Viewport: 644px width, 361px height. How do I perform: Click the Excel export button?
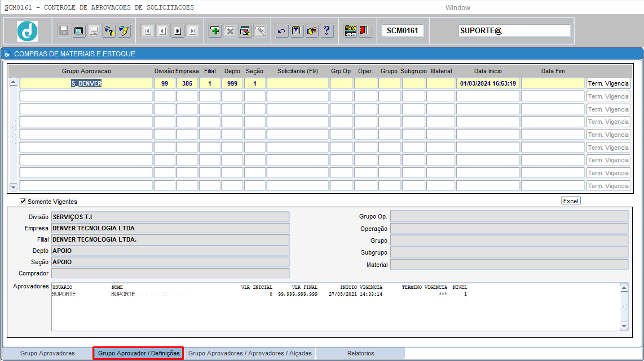(571, 200)
